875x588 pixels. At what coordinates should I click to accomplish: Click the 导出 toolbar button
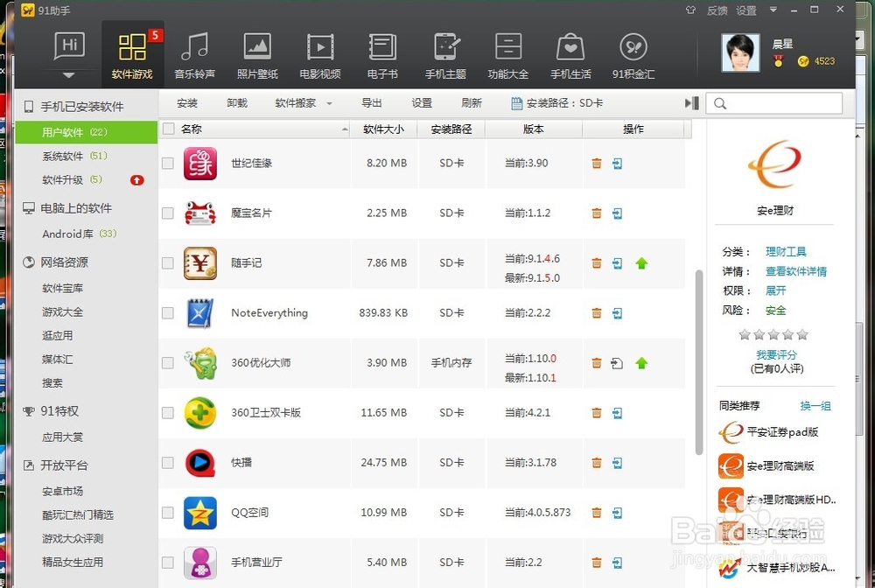click(372, 103)
